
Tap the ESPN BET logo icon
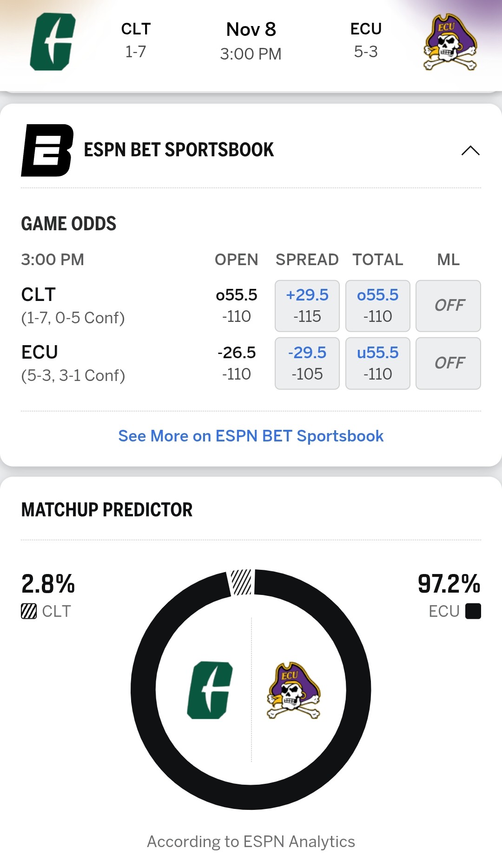[x=47, y=150]
